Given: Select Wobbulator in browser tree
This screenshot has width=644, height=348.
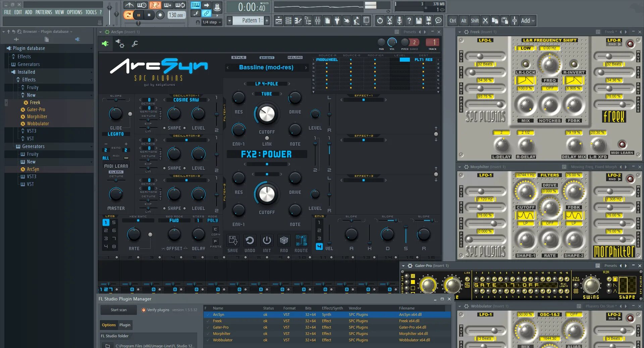Looking at the screenshot, I should coord(38,124).
